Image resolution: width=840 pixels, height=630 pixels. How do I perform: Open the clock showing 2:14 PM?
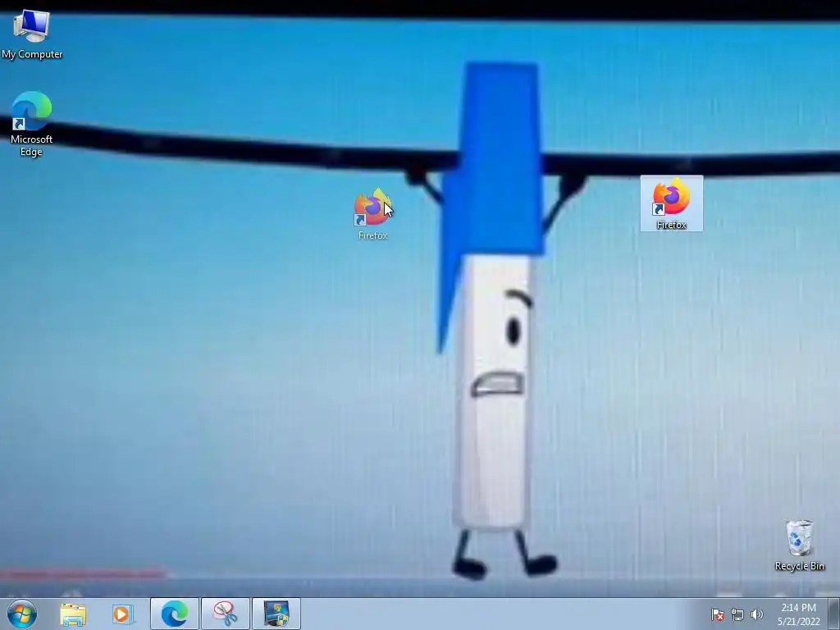[x=799, y=614]
